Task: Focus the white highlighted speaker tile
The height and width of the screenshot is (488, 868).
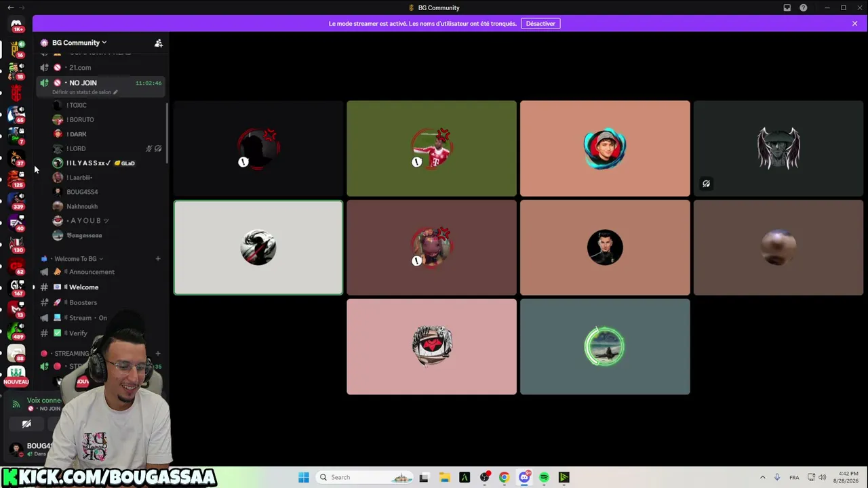Action: [x=258, y=247]
